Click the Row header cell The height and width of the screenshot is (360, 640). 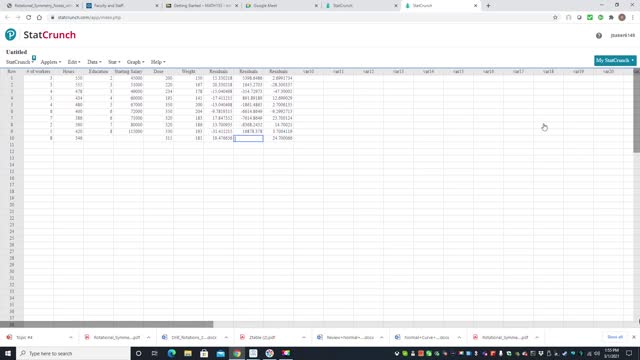coord(12,71)
